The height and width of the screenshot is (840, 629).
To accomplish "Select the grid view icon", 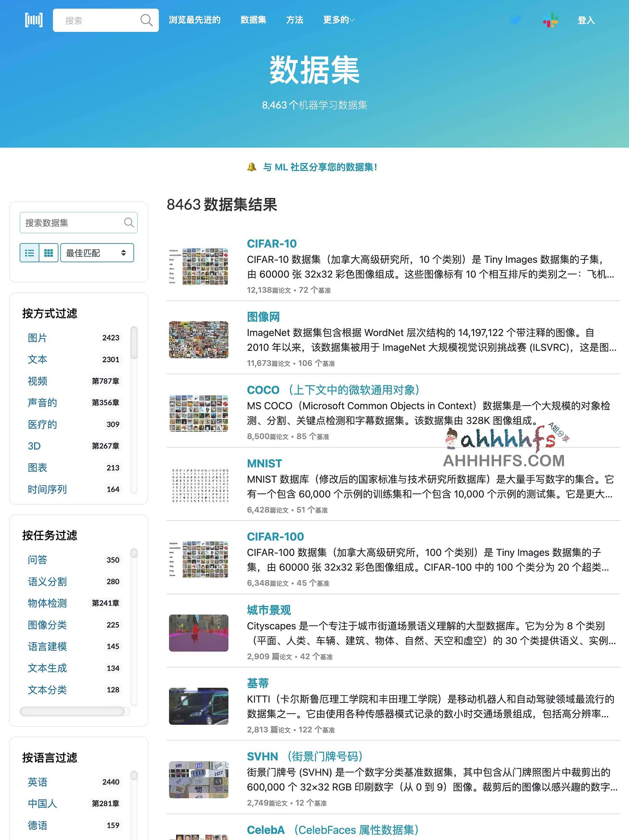I will coord(48,253).
